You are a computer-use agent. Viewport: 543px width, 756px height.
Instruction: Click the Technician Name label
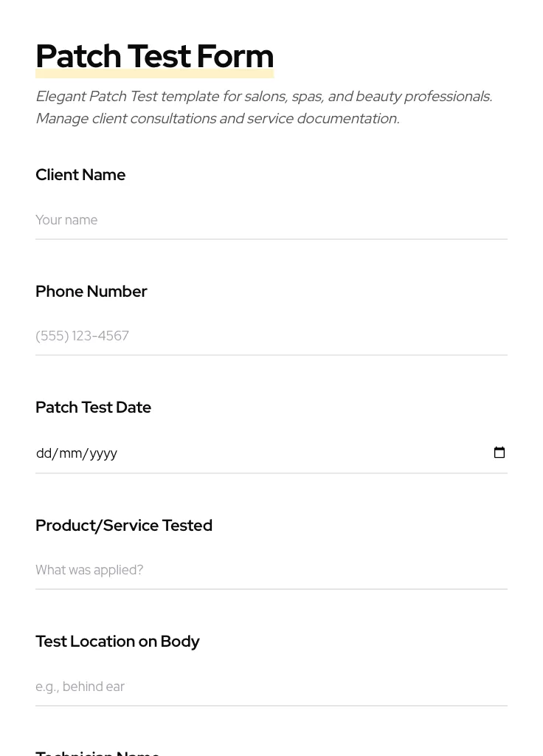pos(97,752)
